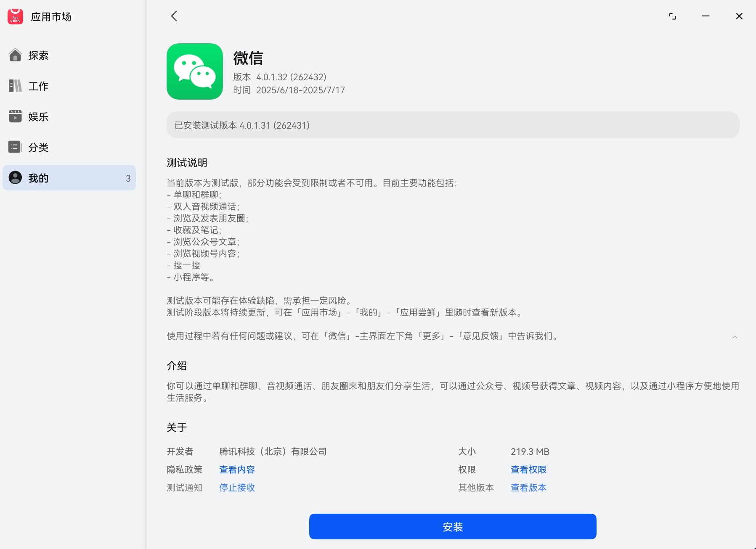This screenshot has height=549, width=756.
Task: Go back with the left arrow
Action: tap(174, 16)
